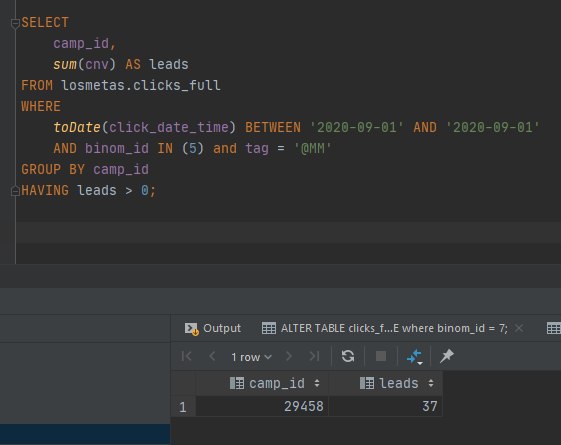Switch to the Output tab

(213, 328)
